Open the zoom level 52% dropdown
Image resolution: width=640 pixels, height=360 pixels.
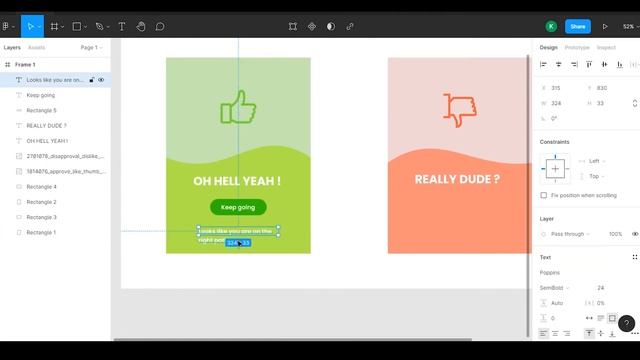tap(630, 27)
